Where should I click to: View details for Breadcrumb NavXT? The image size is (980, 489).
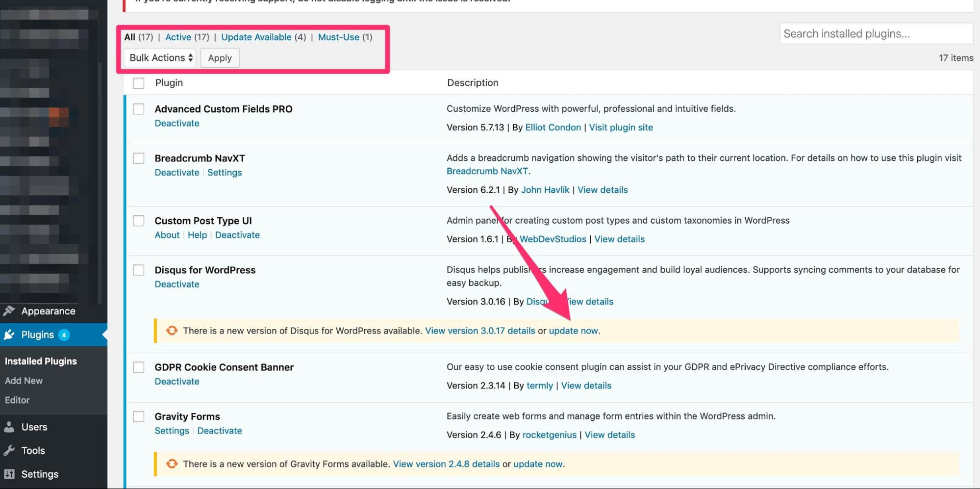point(603,190)
